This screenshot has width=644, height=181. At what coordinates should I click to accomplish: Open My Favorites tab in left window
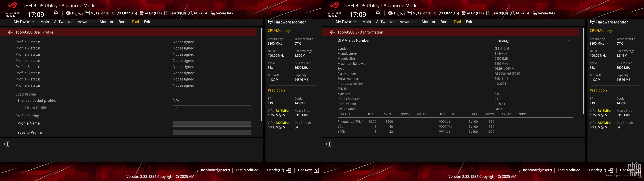click(24, 22)
